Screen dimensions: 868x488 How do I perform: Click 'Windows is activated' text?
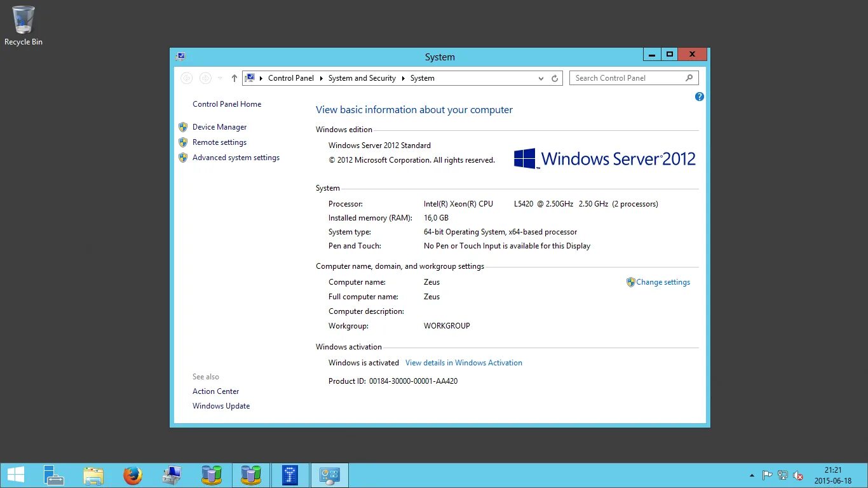coord(363,363)
